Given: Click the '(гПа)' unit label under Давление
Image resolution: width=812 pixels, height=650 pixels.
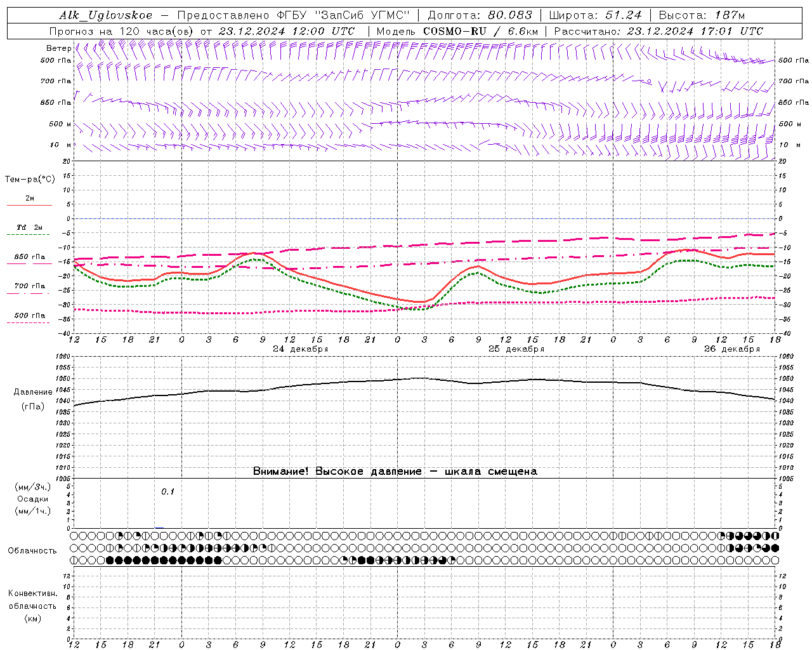Looking at the screenshot, I should (33, 407).
